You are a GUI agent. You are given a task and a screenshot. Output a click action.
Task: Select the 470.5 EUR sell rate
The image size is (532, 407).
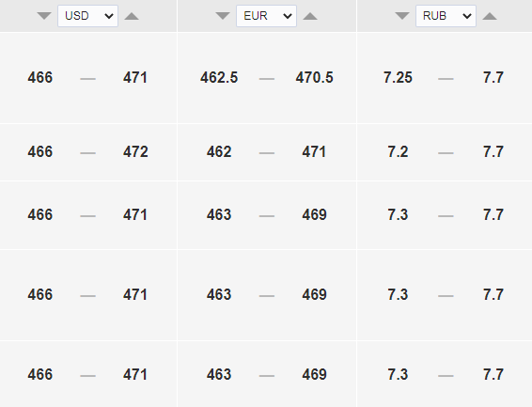point(315,78)
